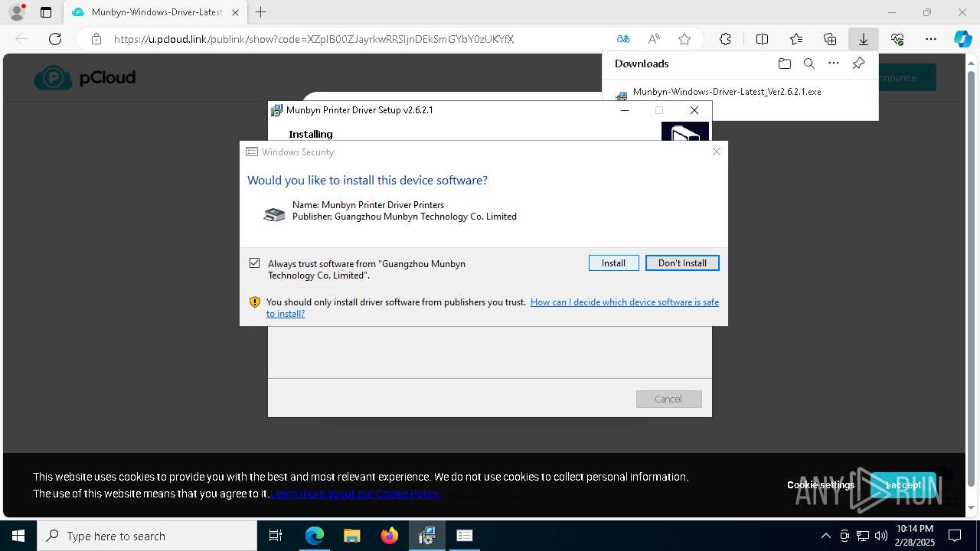Open Browser essentials icon
Screen dimensions: 980x551
coord(897,39)
